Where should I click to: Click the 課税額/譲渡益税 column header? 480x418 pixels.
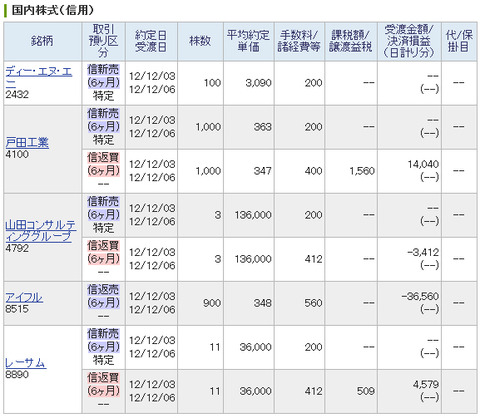click(351, 41)
